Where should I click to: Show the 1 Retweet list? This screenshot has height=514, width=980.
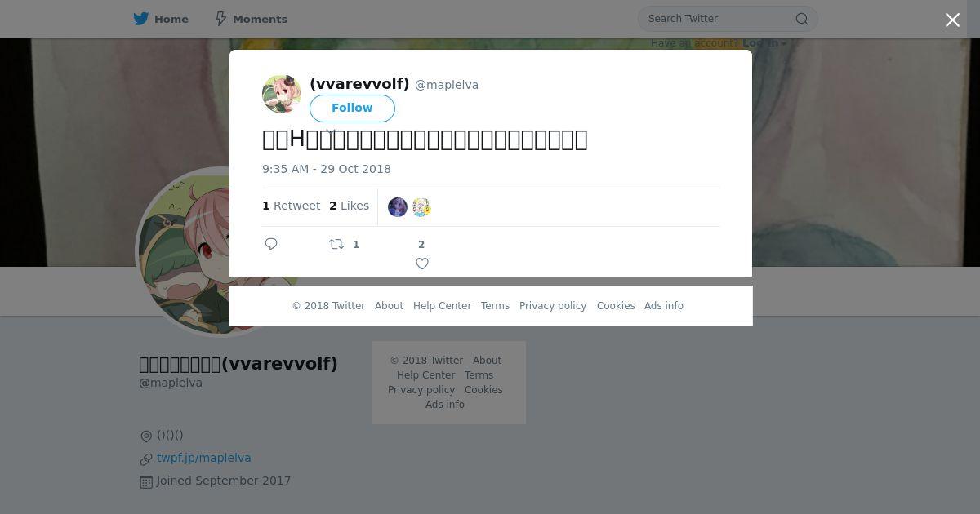coord(292,206)
